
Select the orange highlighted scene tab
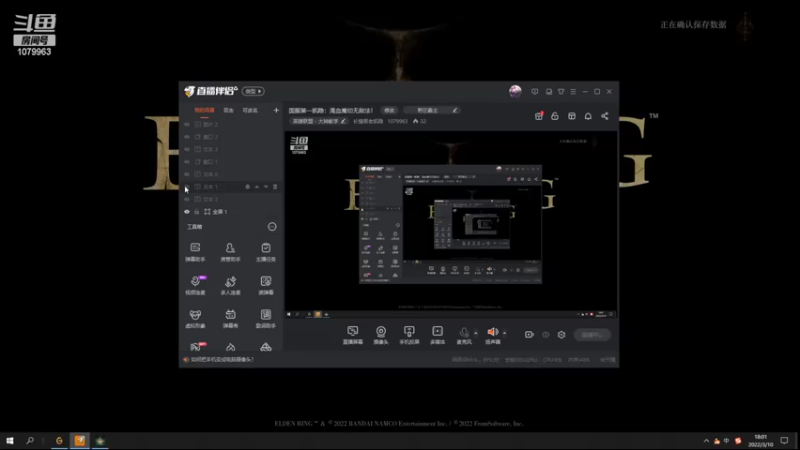(x=204, y=110)
